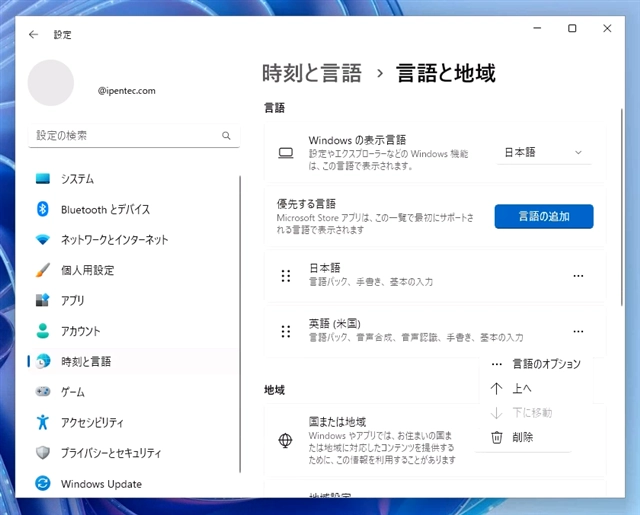Open more options for 日本語
This screenshot has height=515, width=640.
[x=578, y=276]
